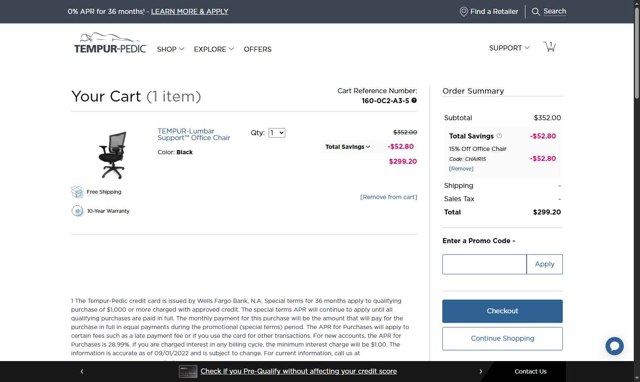
Task: Click the struck-through $352.00 item price
Action: point(405,132)
